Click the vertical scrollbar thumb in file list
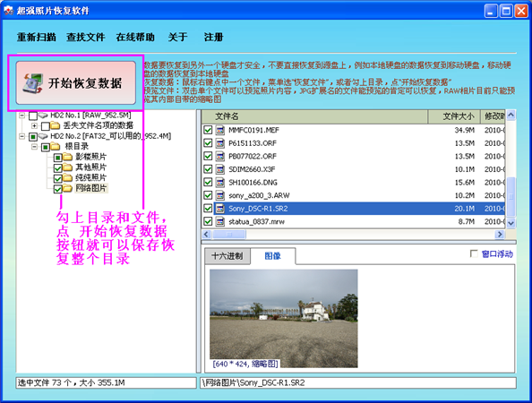Screen dimensions: 532x403 511,196
